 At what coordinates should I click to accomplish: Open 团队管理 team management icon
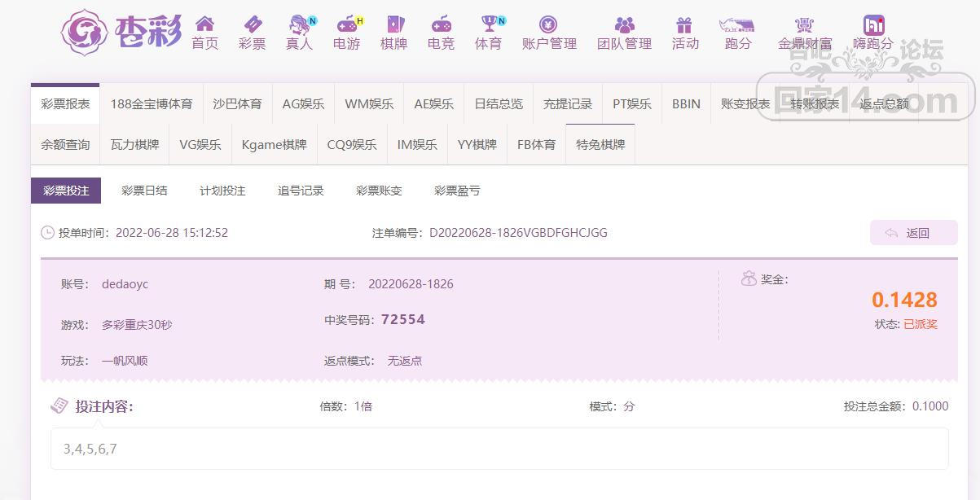pos(624,24)
